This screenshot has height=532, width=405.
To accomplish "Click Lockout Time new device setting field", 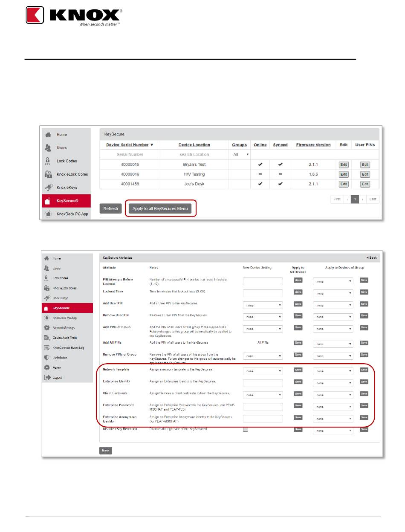I will coord(263,293).
